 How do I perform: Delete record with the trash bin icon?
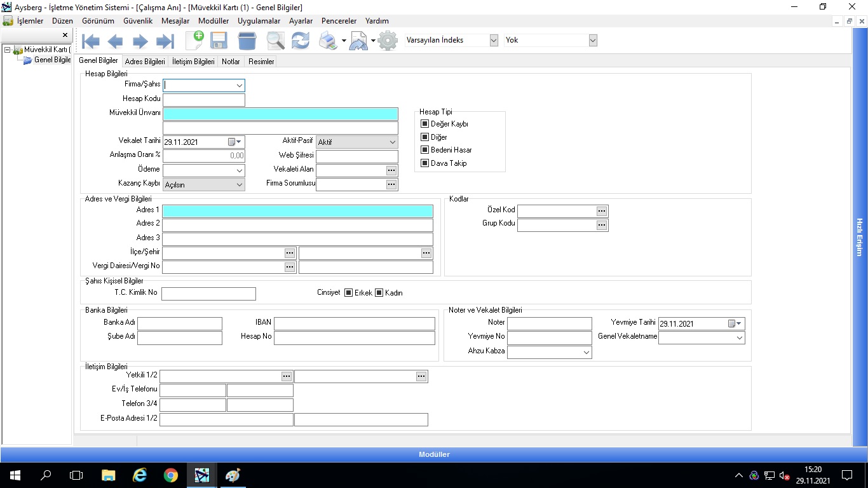pyautogui.click(x=247, y=41)
